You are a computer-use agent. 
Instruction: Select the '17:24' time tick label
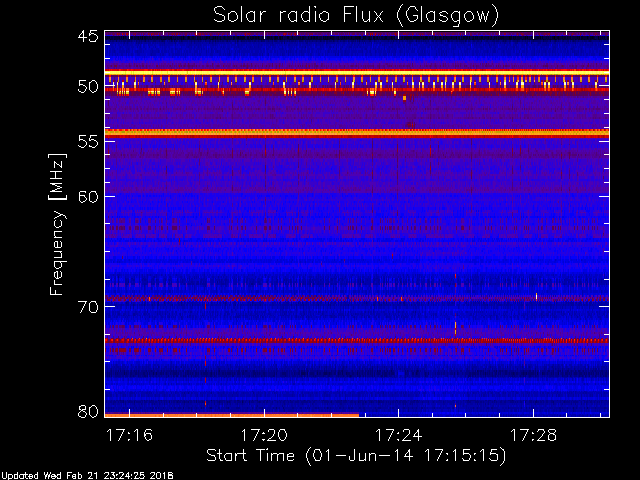coord(398,435)
